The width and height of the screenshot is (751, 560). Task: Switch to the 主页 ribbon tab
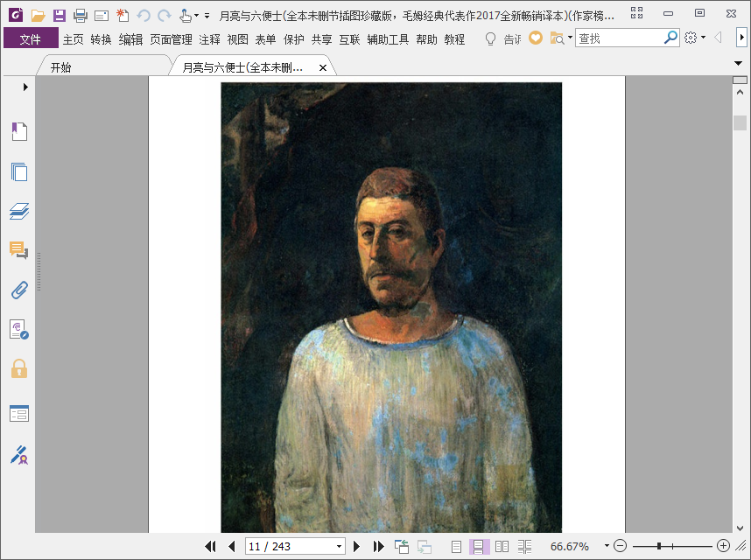[x=74, y=39]
